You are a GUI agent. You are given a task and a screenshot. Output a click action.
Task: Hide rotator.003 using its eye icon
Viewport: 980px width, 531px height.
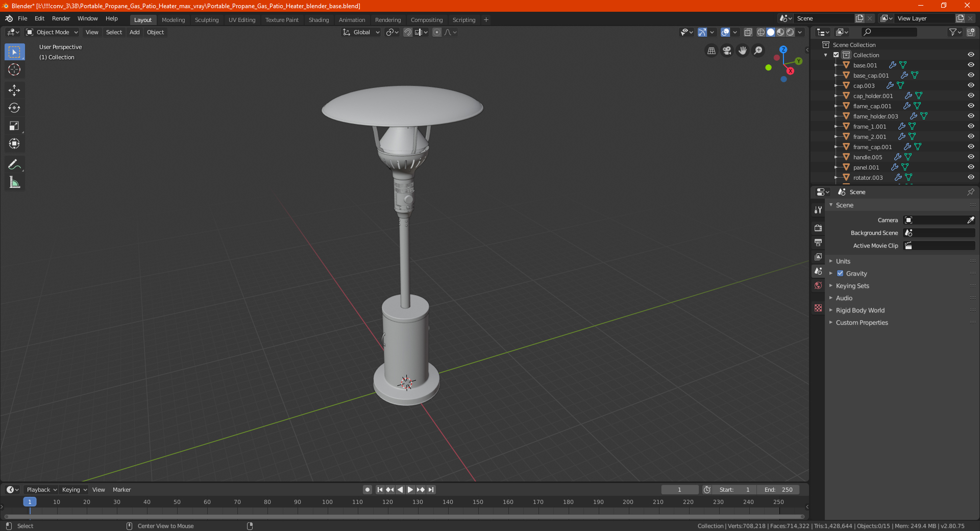click(x=970, y=177)
